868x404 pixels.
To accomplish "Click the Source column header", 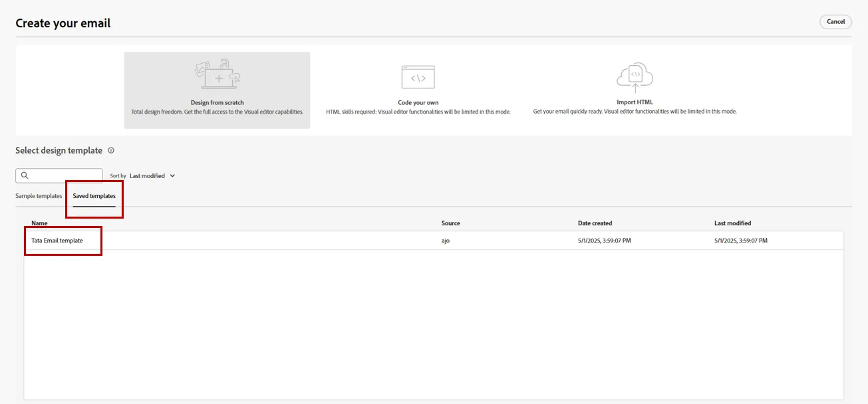I will [450, 223].
